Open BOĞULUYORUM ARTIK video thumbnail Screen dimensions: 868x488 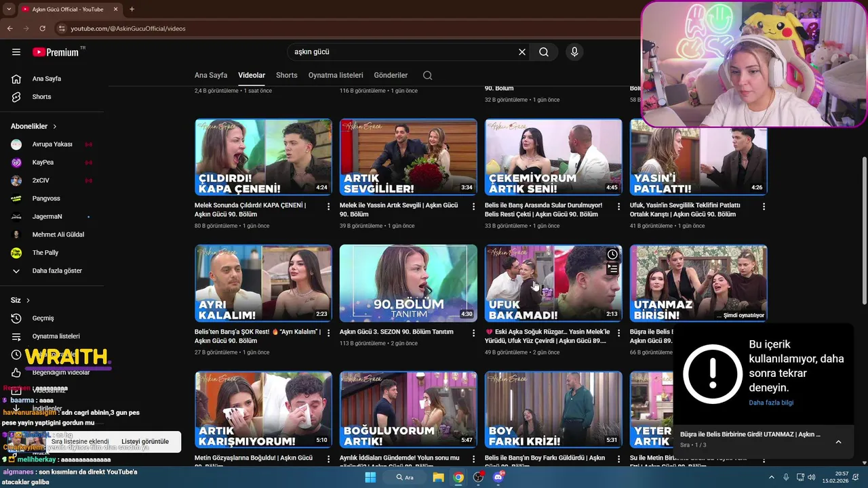(408, 409)
